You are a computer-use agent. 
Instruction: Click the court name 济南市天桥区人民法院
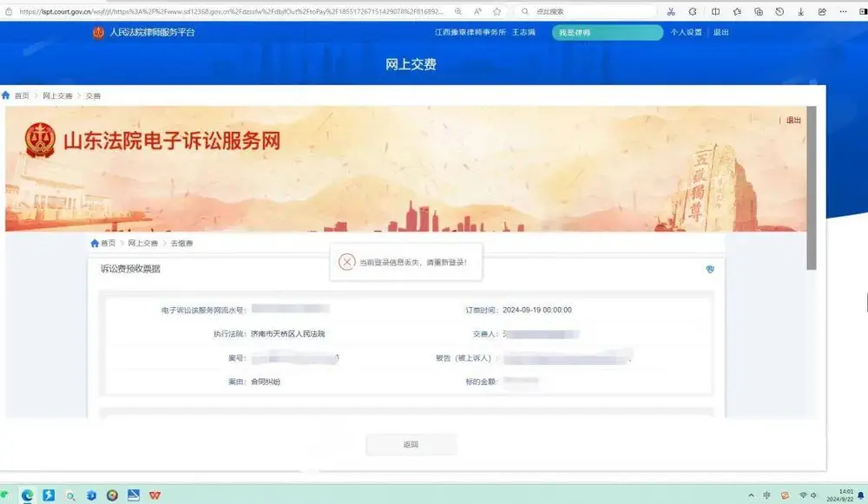pos(288,334)
